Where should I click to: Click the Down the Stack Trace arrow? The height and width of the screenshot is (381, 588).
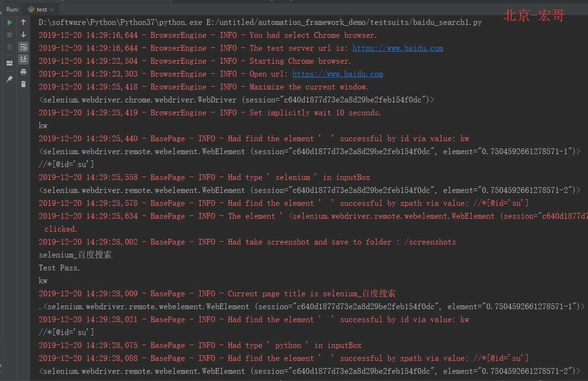pyautogui.click(x=23, y=34)
